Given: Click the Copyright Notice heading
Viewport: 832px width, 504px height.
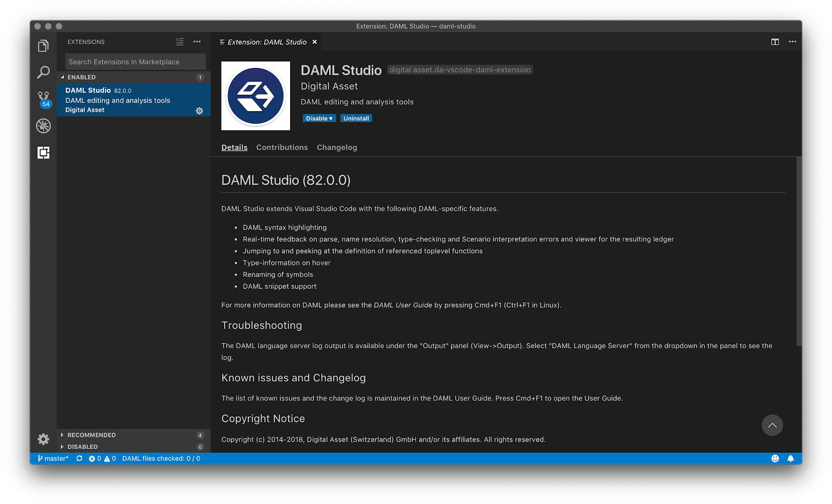Looking at the screenshot, I should [x=263, y=419].
